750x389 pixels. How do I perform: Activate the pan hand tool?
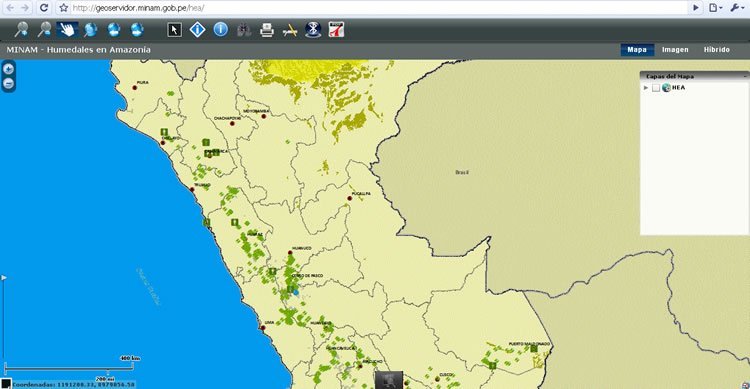[67, 30]
